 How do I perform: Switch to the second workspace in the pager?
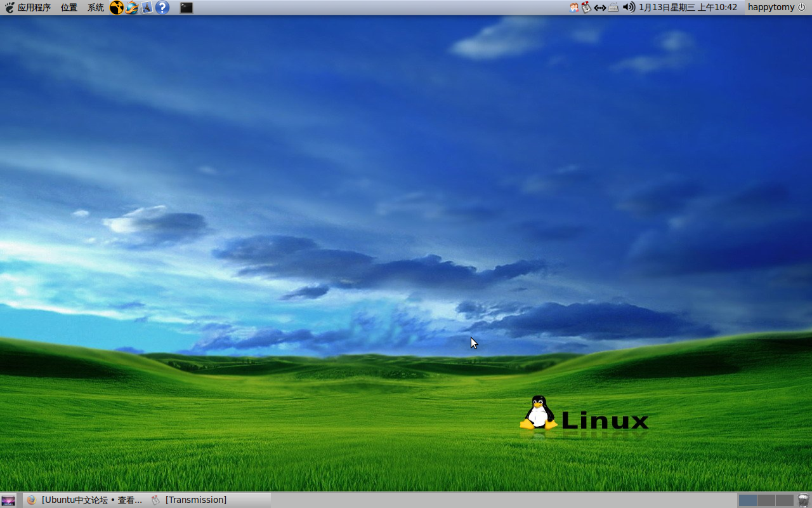click(x=766, y=500)
